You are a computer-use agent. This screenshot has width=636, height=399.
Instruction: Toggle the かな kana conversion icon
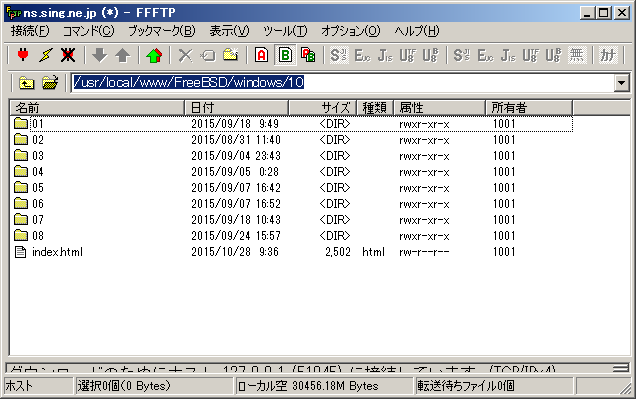(608, 55)
